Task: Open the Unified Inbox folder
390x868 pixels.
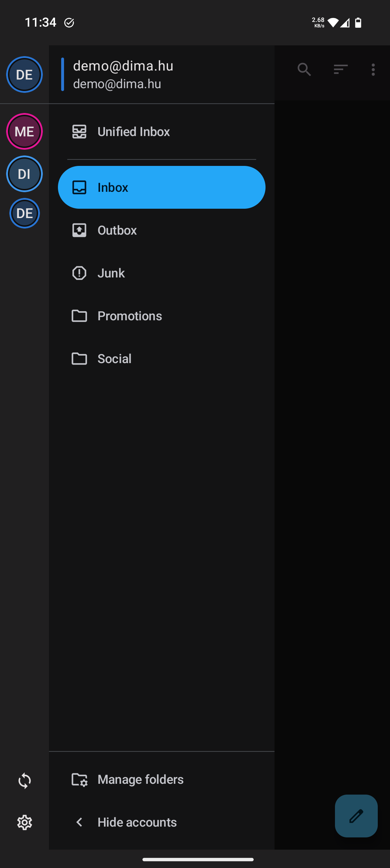Action: click(x=162, y=132)
